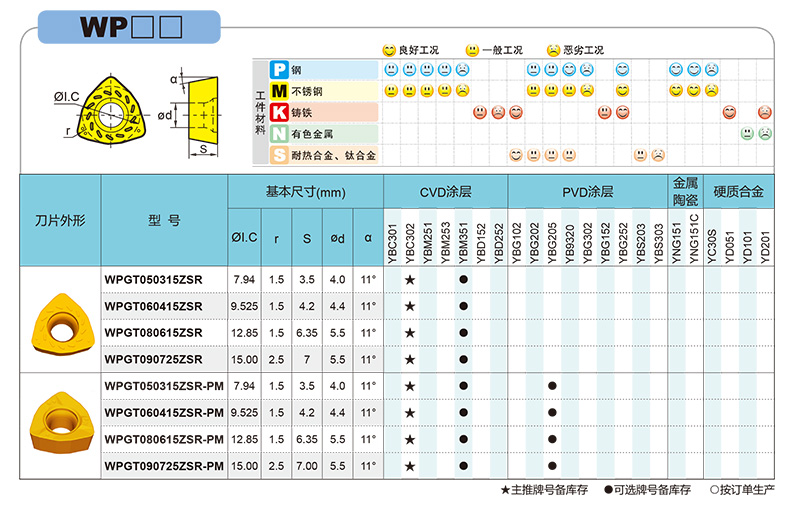The image size is (790, 514).
Task: Click model name WPGT080615ZSR-PM
Action: point(164,440)
